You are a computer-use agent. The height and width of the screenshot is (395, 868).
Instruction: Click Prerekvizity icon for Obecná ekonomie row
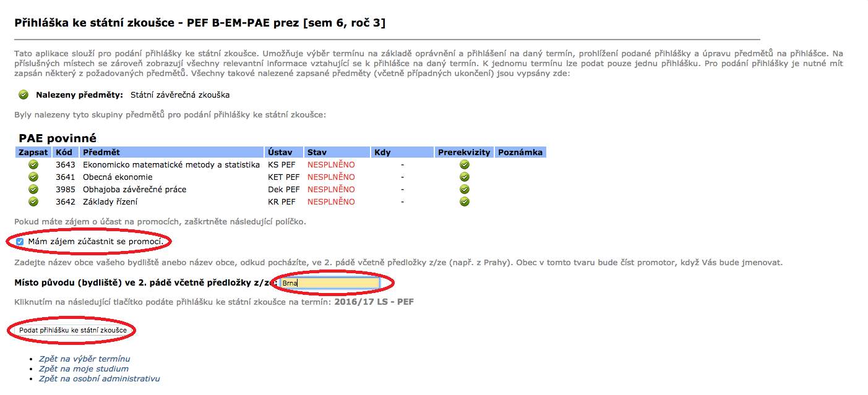point(464,177)
